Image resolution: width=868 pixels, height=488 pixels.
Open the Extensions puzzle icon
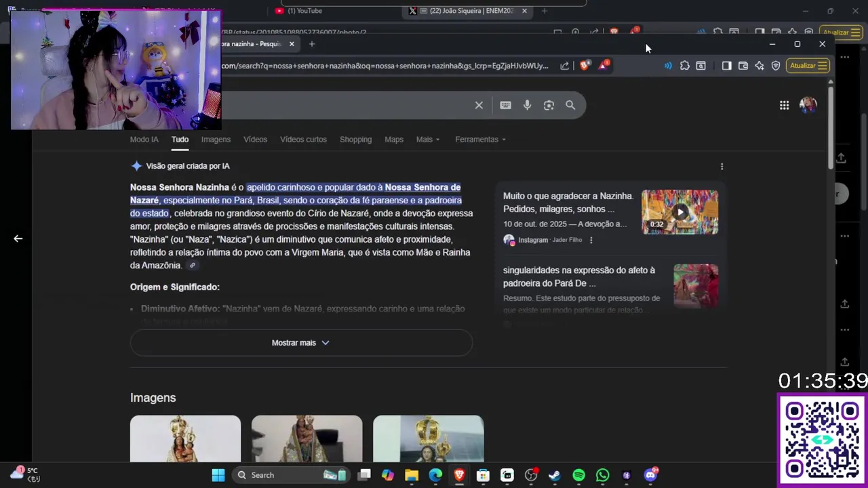(x=685, y=66)
